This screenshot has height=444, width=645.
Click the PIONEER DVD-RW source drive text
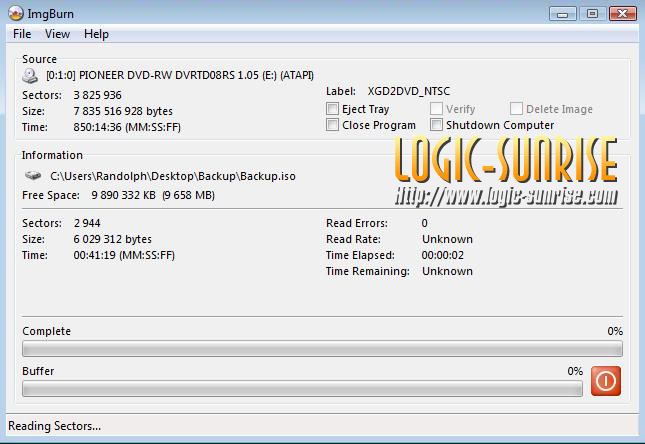pos(180,75)
